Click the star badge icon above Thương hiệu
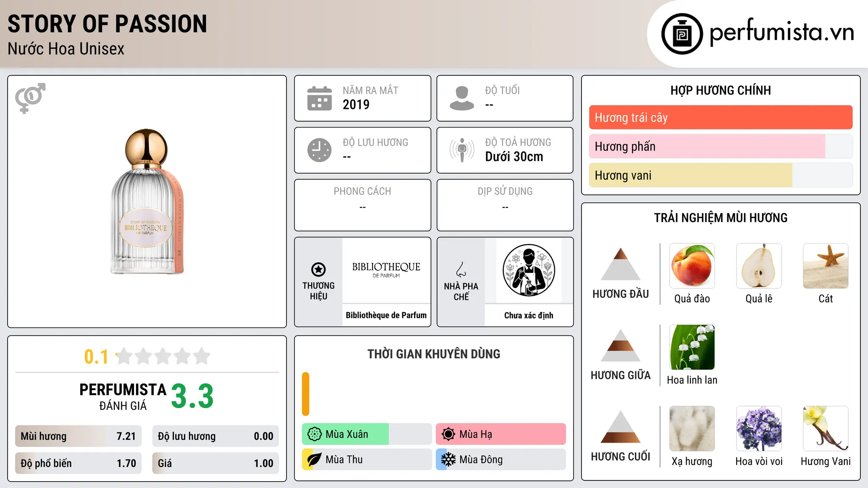 [x=318, y=269]
